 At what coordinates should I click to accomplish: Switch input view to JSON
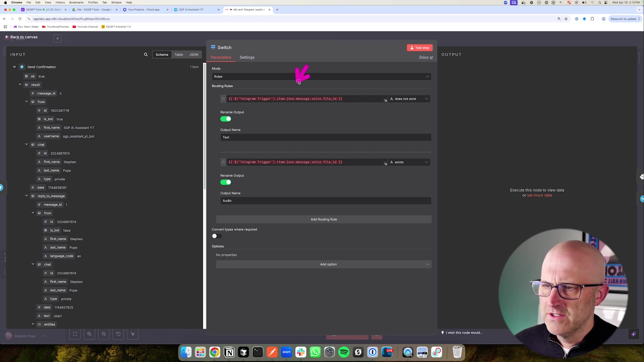click(194, 54)
